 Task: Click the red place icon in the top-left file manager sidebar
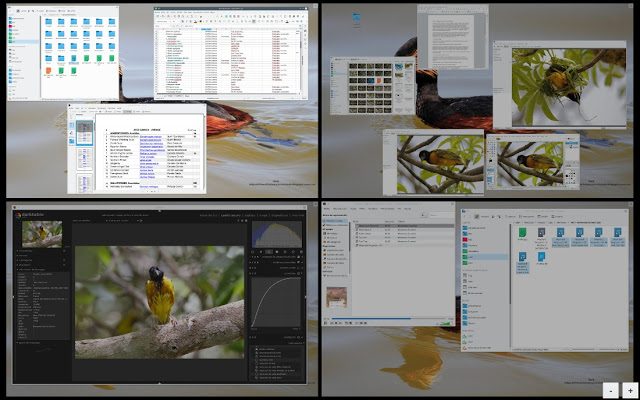[x=11, y=26]
